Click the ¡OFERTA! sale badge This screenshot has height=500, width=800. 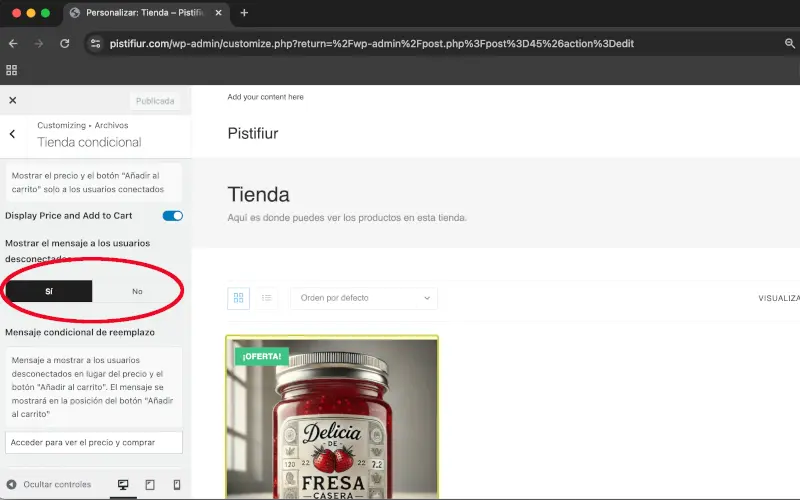click(262, 356)
